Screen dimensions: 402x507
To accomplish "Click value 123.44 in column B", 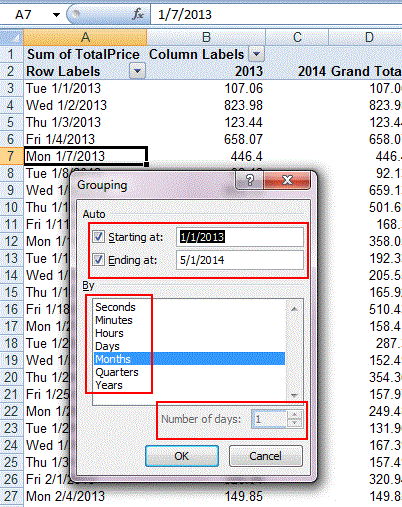I will [206, 122].
